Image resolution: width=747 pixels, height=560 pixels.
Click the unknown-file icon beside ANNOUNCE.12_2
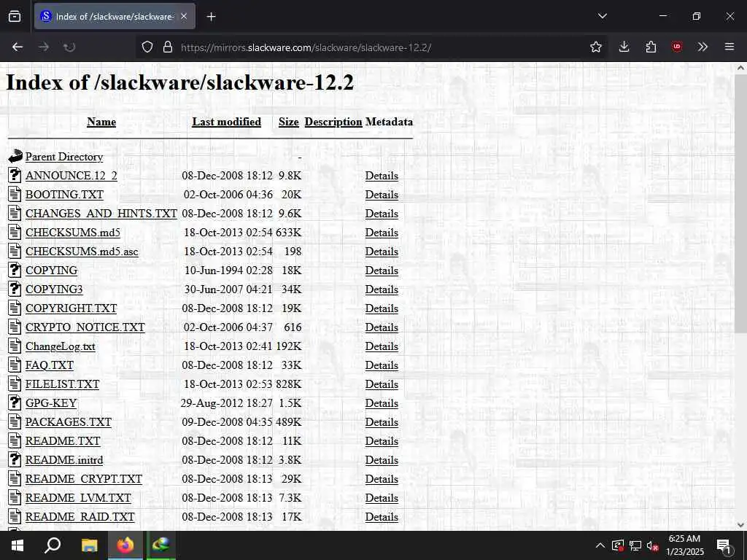tap(15, 175)
